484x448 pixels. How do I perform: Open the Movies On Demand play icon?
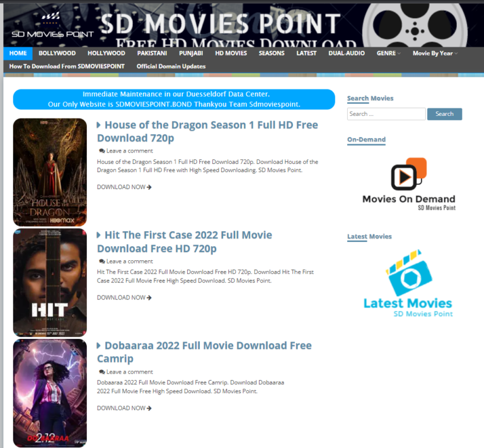point(408,174)
